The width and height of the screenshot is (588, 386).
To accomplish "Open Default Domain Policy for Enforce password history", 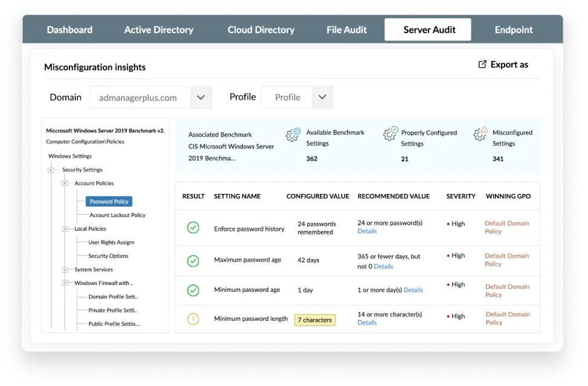I will pos(506,227).
